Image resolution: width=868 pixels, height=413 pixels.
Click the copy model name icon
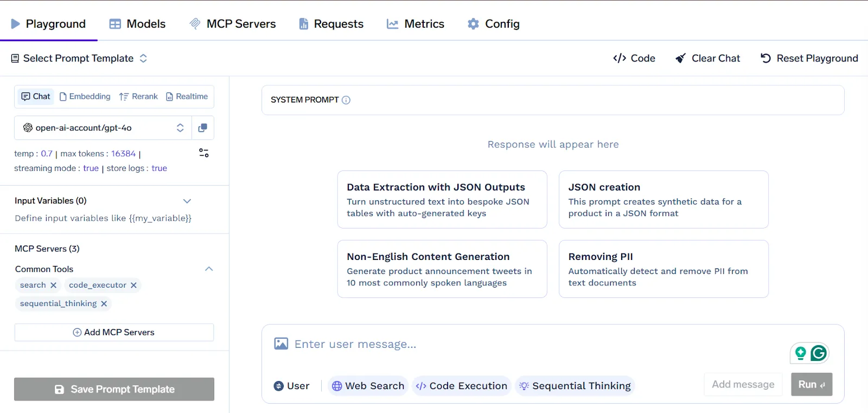pyautogui.click(x=203, y=128)
